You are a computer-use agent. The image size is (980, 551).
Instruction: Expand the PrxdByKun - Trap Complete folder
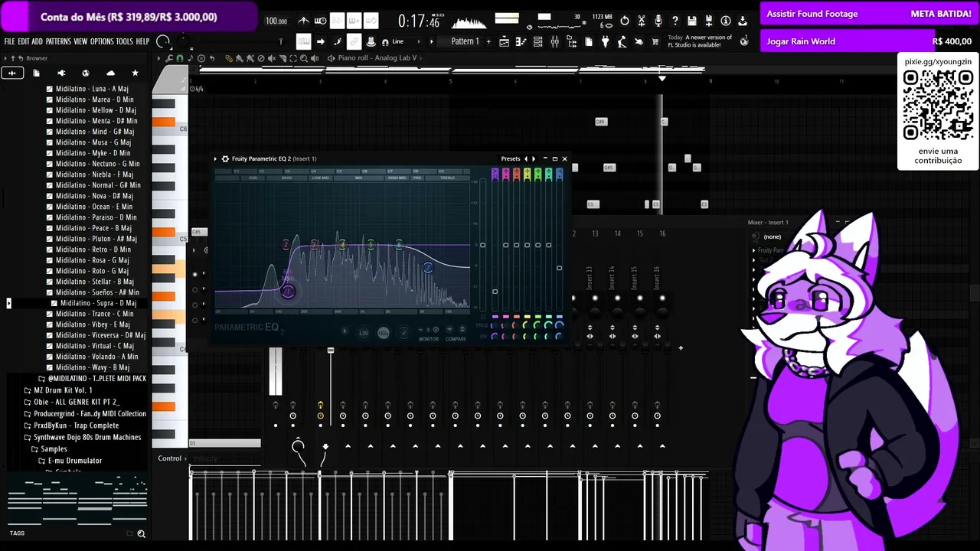(x=71, y=425)
